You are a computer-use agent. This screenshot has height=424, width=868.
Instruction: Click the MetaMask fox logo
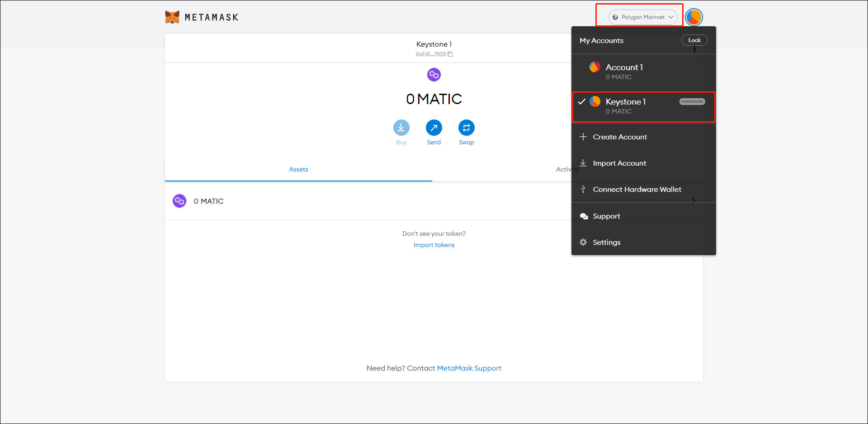point(172,17)
